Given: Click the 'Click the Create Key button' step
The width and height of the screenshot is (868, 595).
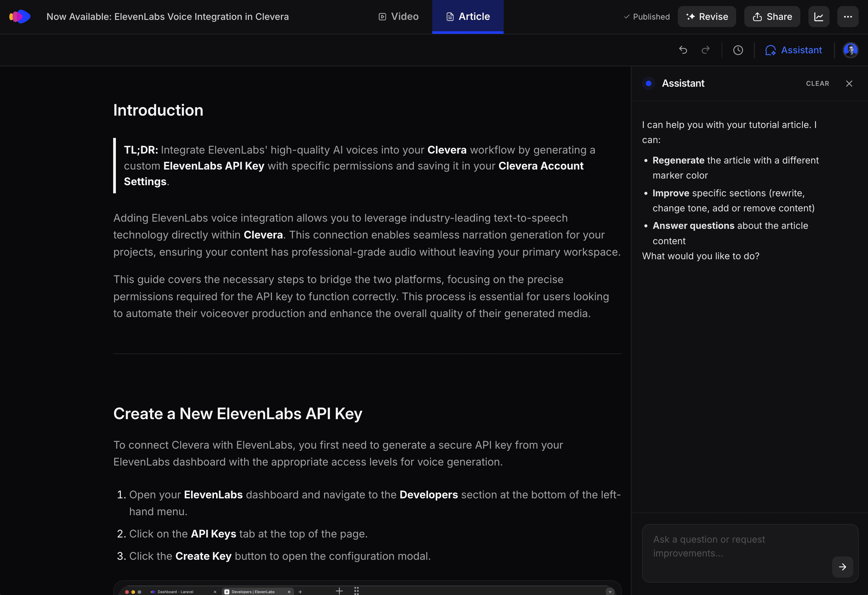Looking at the screenshot, I should point(280,556).
